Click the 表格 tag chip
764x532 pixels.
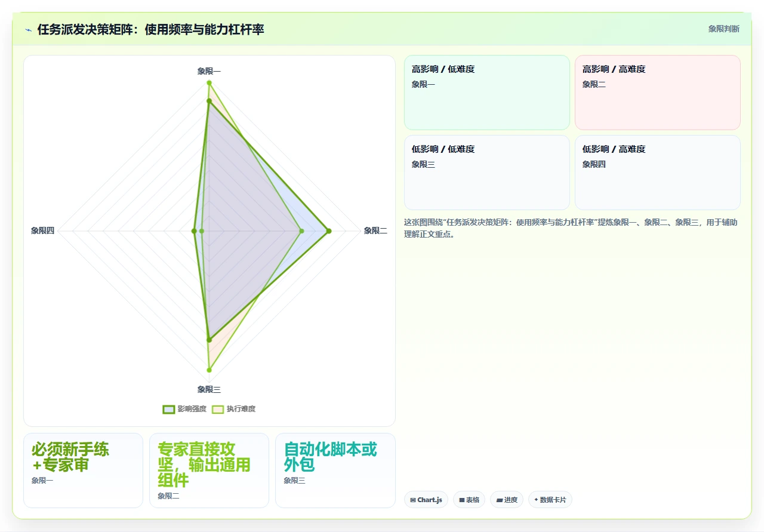(469, 500)
